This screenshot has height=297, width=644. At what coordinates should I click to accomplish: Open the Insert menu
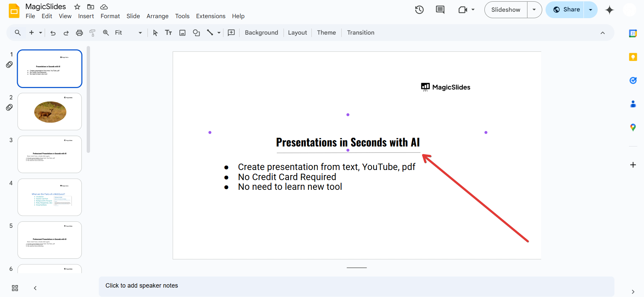click(86, 16)
